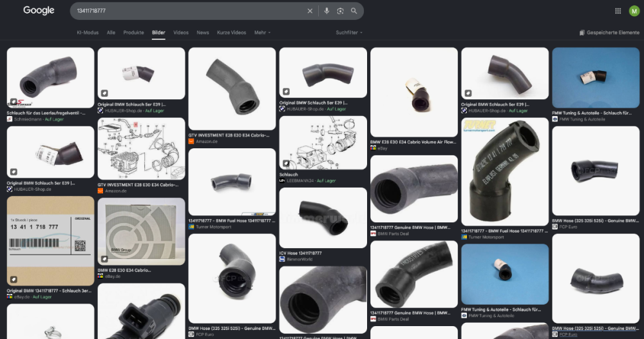Click the Schmiedmann source name

[28, 119]
